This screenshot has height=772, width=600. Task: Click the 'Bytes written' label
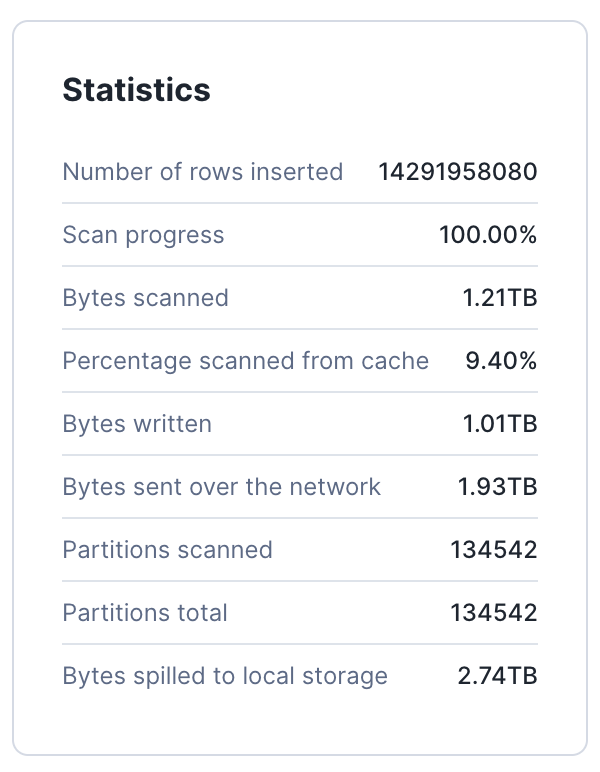(137, 424)
